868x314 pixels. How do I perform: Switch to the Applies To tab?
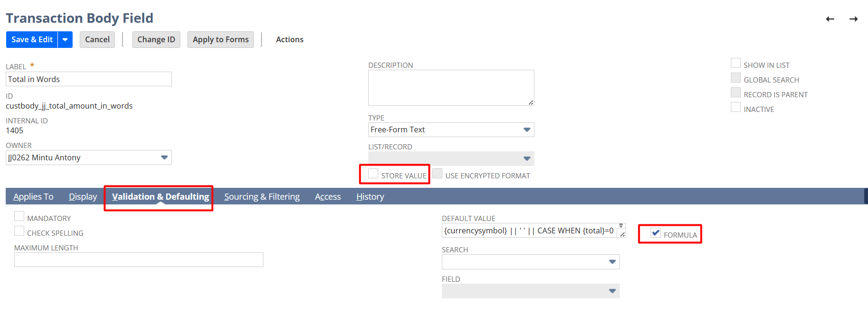point(33,197)
